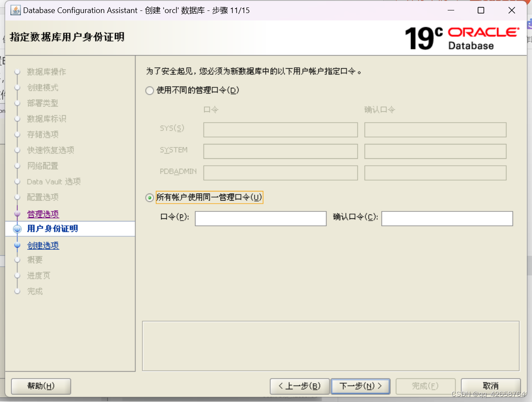
Task: Click the 部署类型 step label
Action: (x=43, y=103)
